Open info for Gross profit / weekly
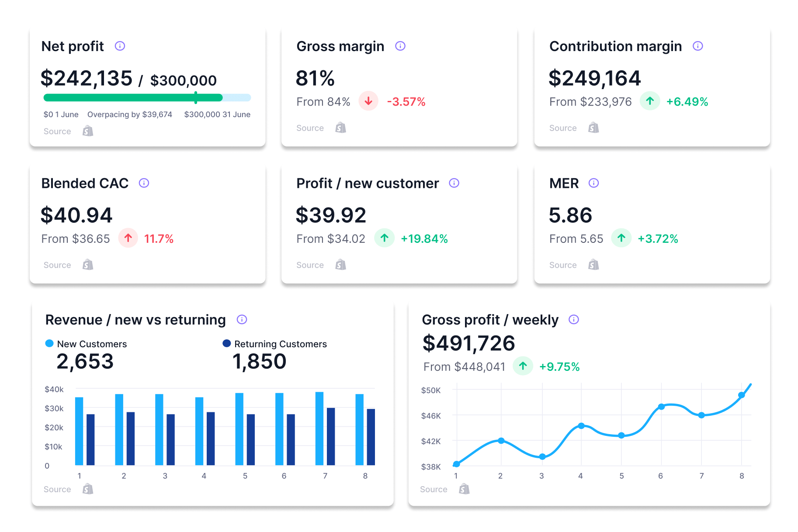 [574, 319]
